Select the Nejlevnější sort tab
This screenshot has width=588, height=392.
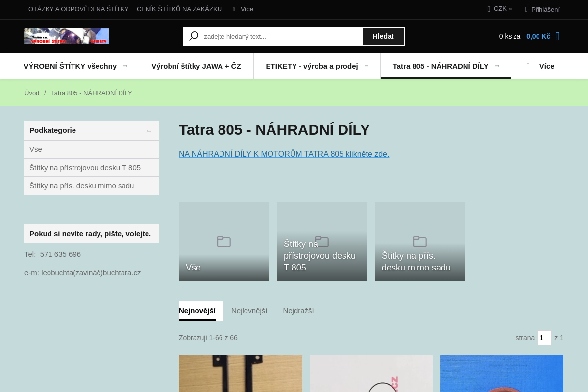pyautogui.click(x=249, y=311)
